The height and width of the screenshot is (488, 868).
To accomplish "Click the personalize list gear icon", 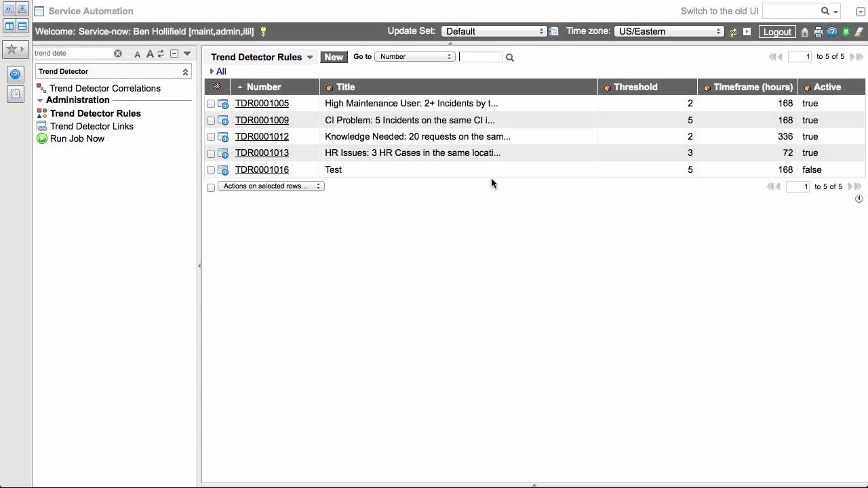I will tap(217, 87).
